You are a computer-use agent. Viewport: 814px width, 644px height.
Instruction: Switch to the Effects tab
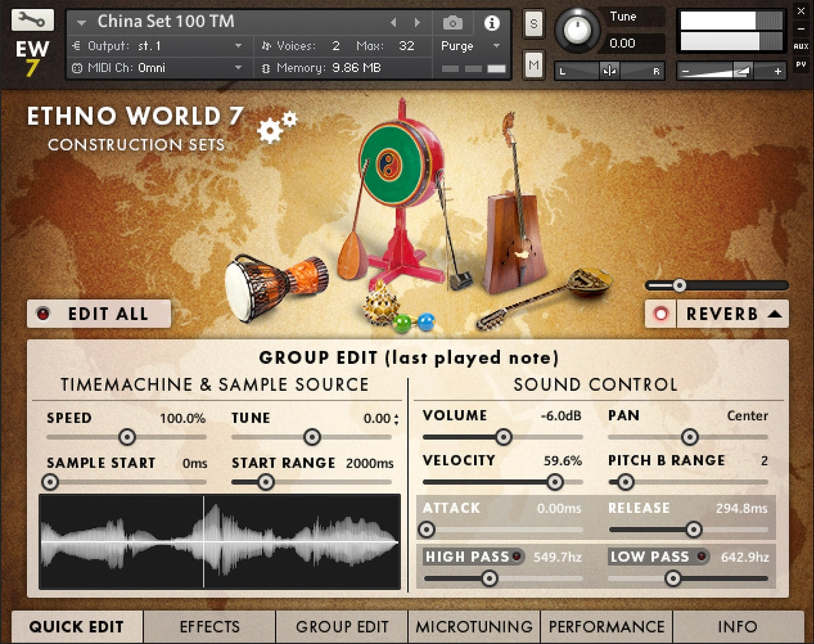click(x=210, y=626)
